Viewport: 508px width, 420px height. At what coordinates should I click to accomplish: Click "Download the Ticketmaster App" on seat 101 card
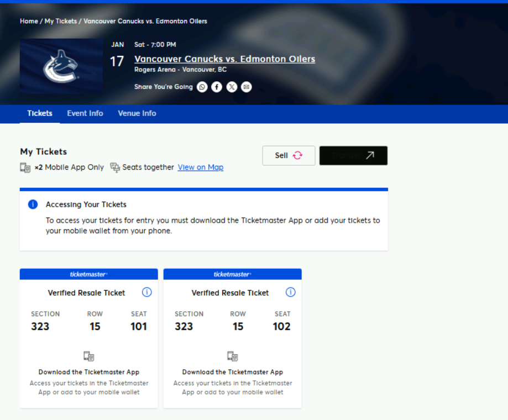coord(89,372)
